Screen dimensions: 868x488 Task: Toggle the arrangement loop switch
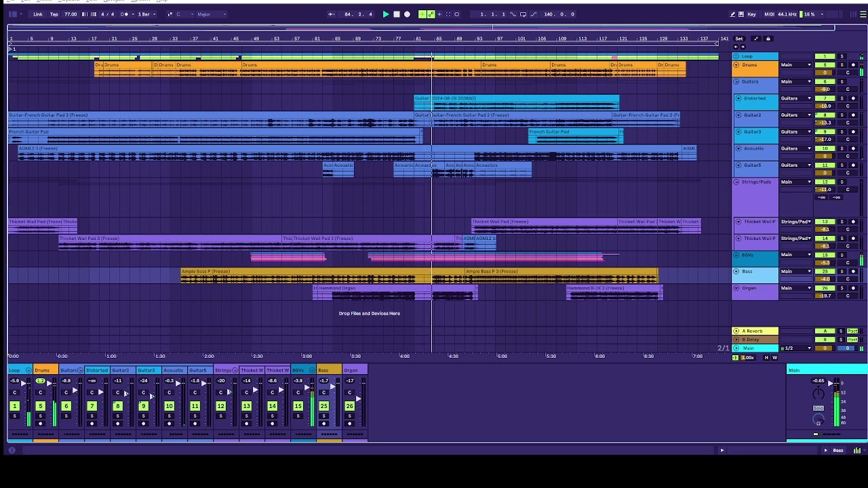pyautogui.click(x=523, y=14)
